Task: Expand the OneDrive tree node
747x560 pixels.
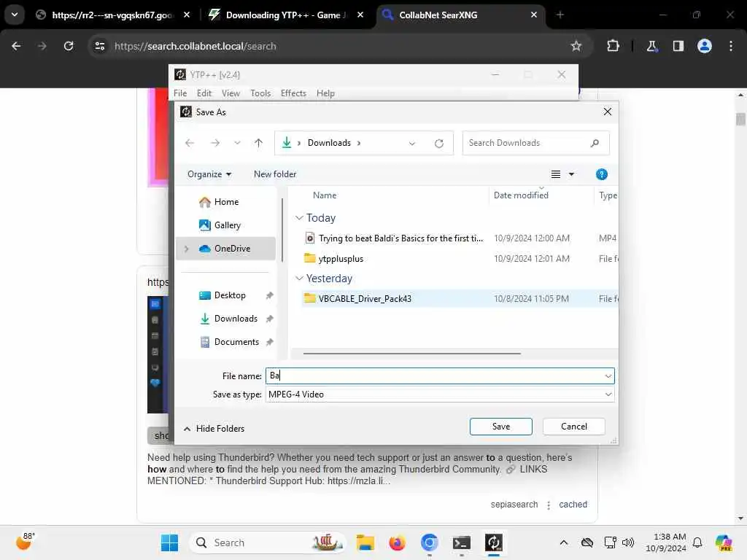Action: click(186, 249)
